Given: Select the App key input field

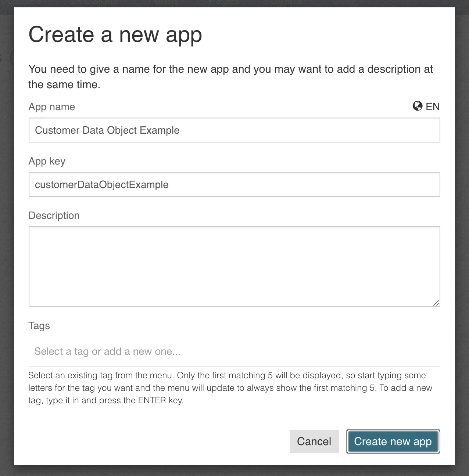Looking at the screenshot, I should pyautogui.click(x=234, y=184).
